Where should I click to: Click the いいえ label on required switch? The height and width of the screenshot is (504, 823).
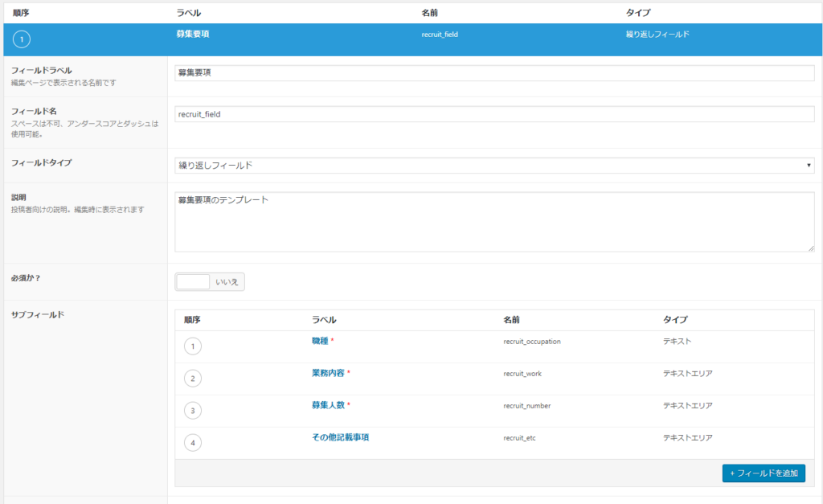point(227,282)
